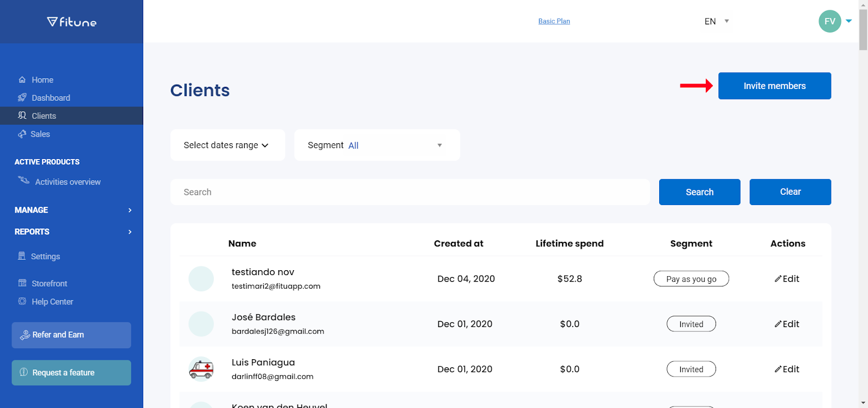The width and height of the screenshot is (868, 408).
Task: Click edit pencil for testiando nov
Action: (778, 279)
